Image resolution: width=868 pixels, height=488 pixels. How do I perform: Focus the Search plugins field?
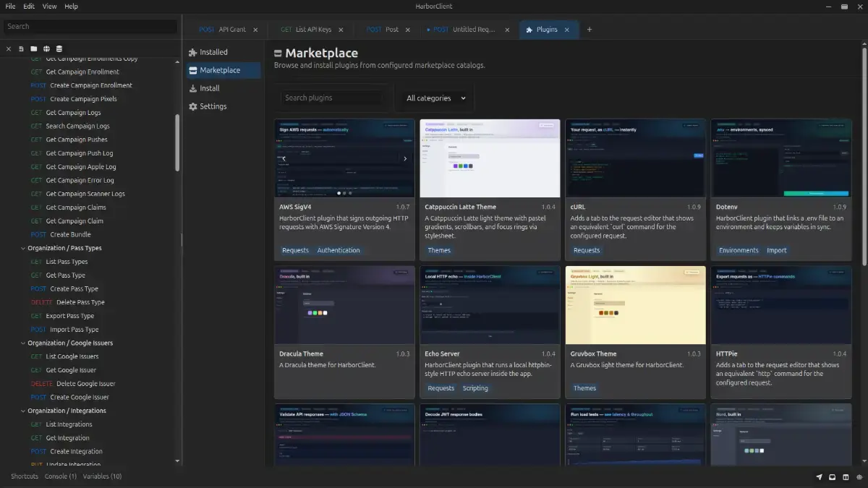331,98
